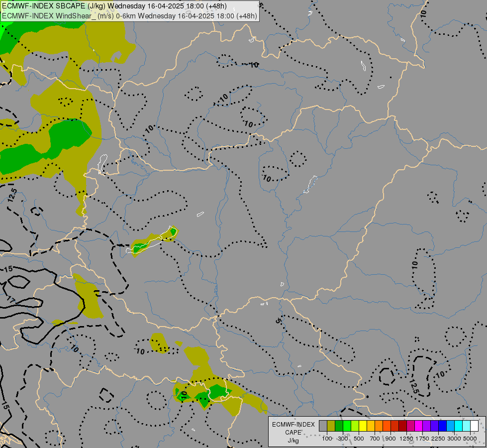Click the olive swatch right of 100 tick
Screen dimensions: 487x448
pos(331,426)
